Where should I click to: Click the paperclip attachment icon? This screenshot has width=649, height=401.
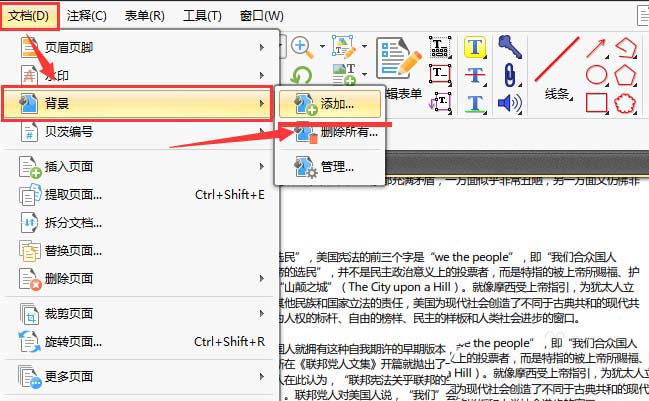[510, 75]
